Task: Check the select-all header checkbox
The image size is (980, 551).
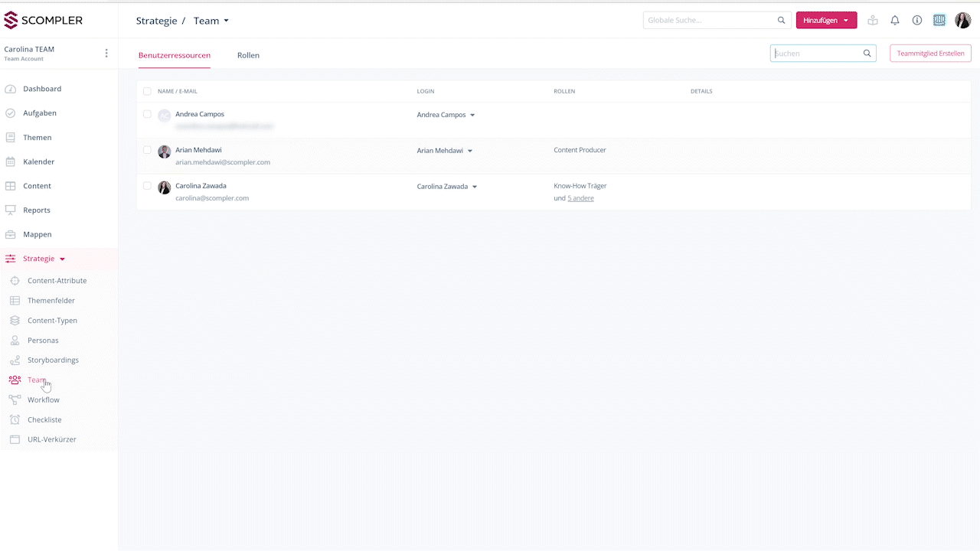Action: point(147,91)
